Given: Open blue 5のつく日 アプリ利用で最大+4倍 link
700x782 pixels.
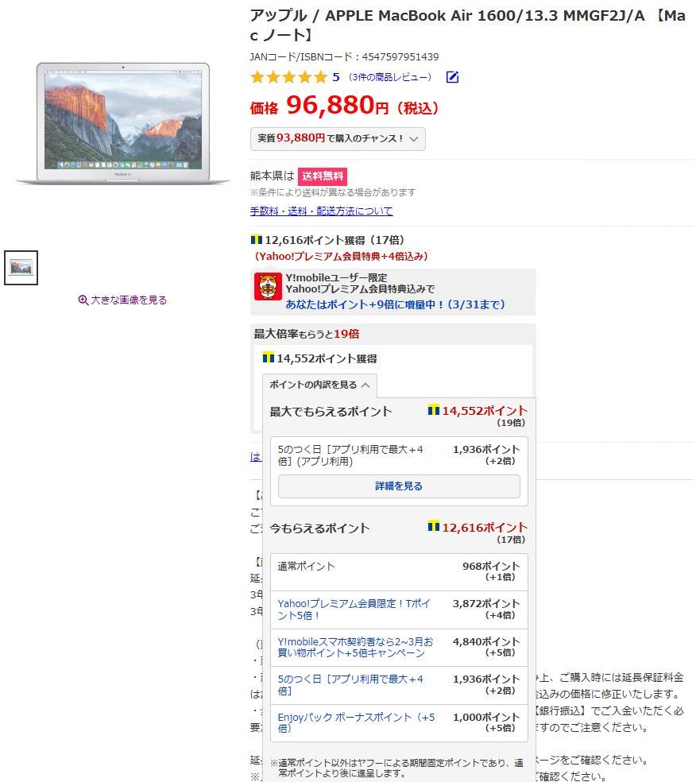Looking at the screenshot, I should [x=350, y=685].
